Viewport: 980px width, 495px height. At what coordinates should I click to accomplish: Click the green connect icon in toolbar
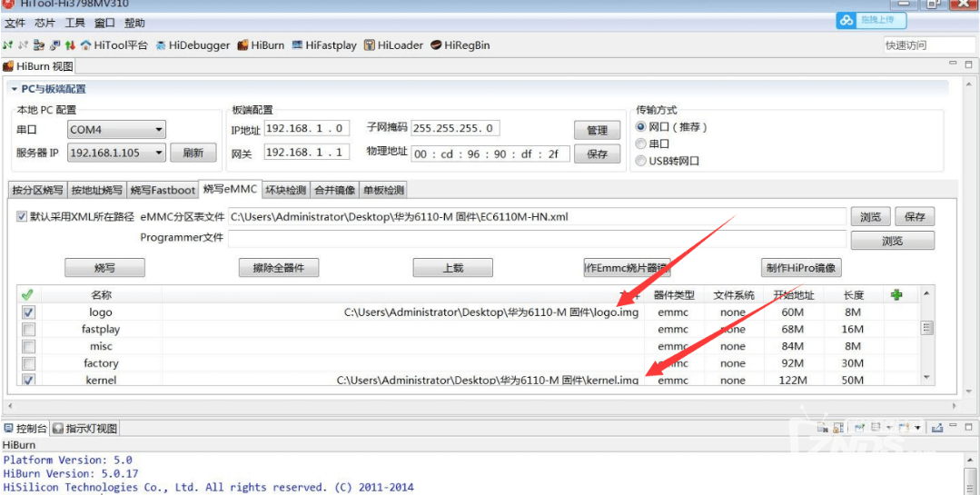point(7,45)
